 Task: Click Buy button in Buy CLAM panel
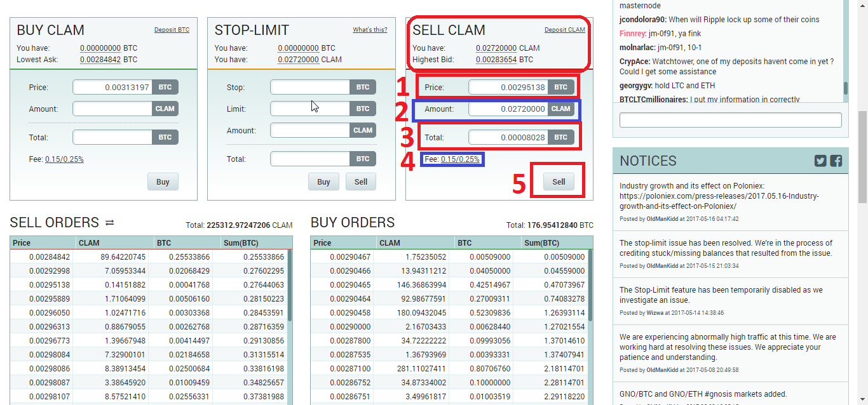(163, 182)
